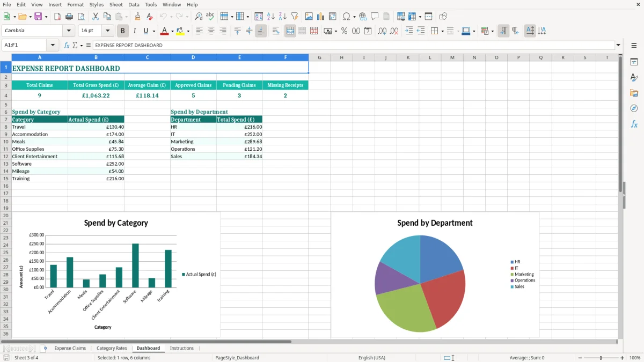644x362 pixels.
Task: Open Background Color dropdown arrow
Action: [188, 31]
